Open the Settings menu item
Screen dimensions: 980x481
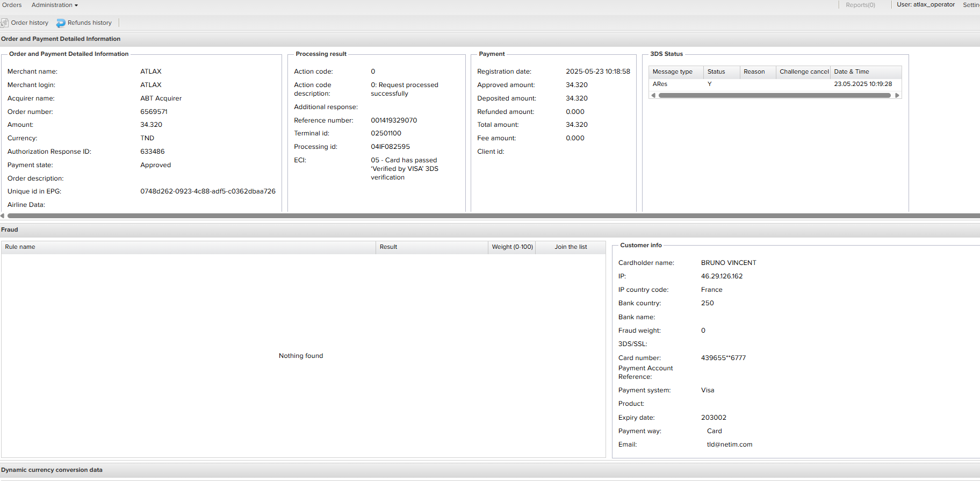click(970, 5)
